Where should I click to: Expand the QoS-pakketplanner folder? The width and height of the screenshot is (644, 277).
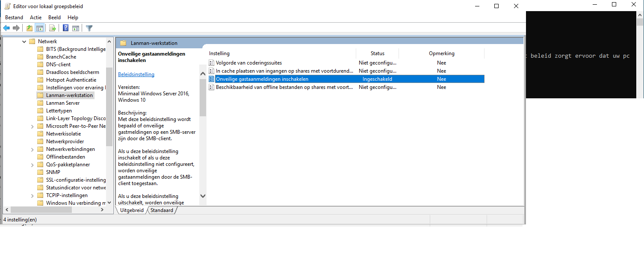[32, 165]
